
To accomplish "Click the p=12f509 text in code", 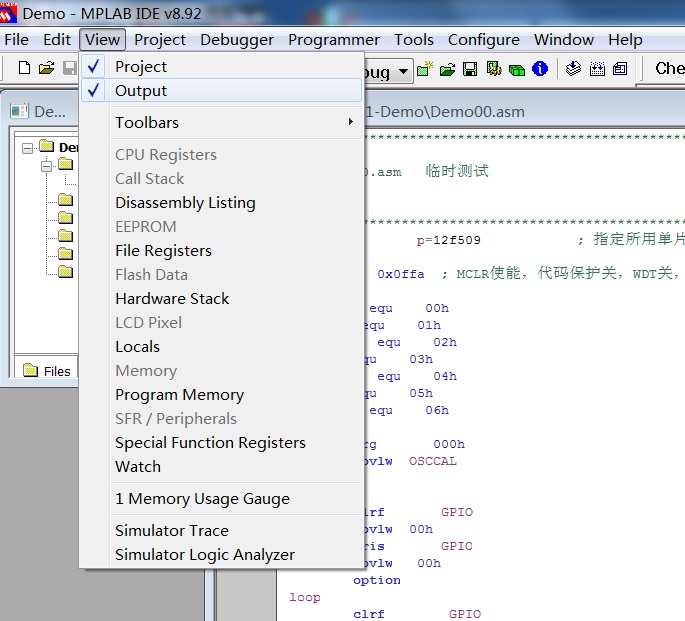I will point(449,240).
